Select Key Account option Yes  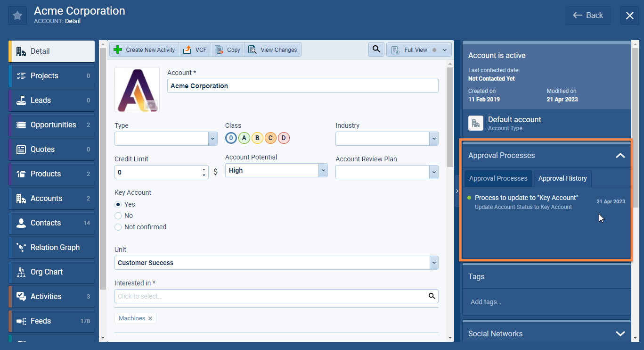click(x=118, y=204)
